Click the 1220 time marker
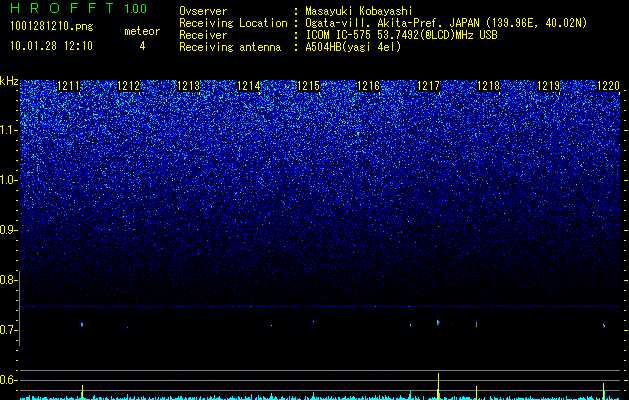Image resolution: width=629 pixels, height=400 pixels. pos(608,86)
